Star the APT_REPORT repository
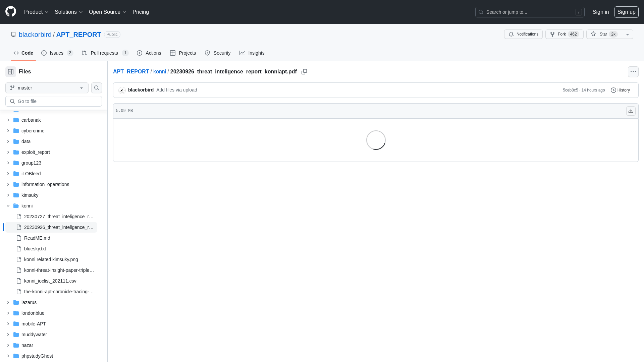644x362 pixels. click(x=604, y=34)
